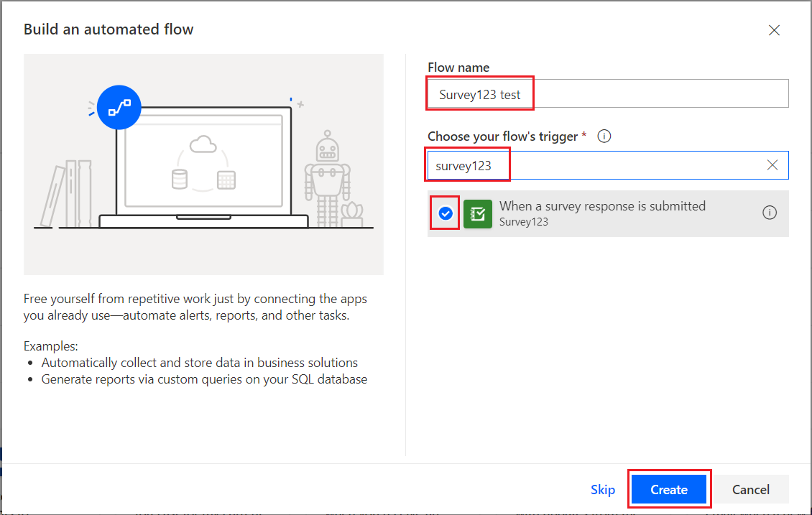Cancel building the automated flow
812x515 pixels.
point(750,489)
